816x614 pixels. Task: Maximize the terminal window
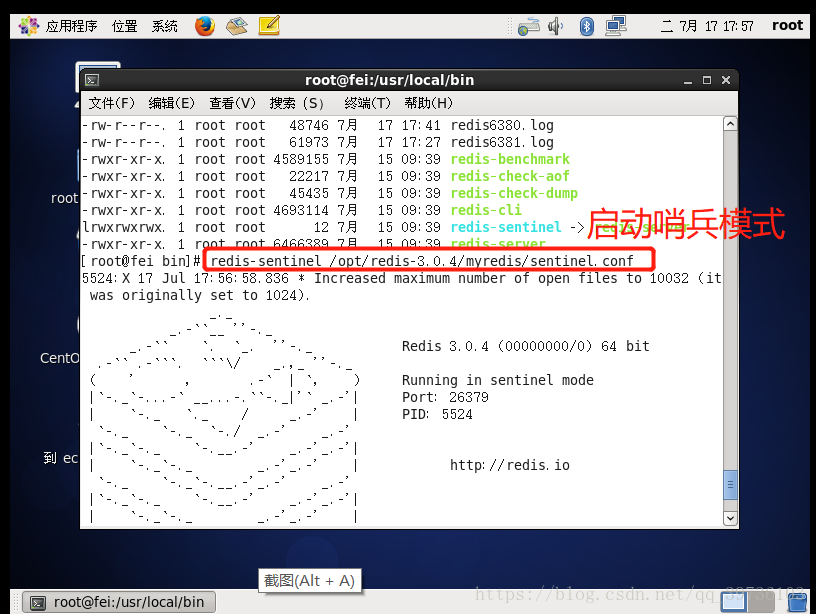click(x=707, y=80)
